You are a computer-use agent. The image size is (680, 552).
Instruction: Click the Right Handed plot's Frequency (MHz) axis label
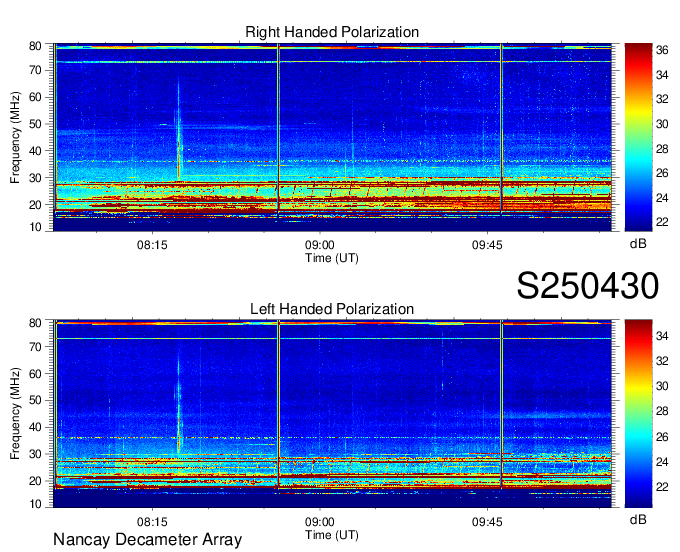click(15, 137)
